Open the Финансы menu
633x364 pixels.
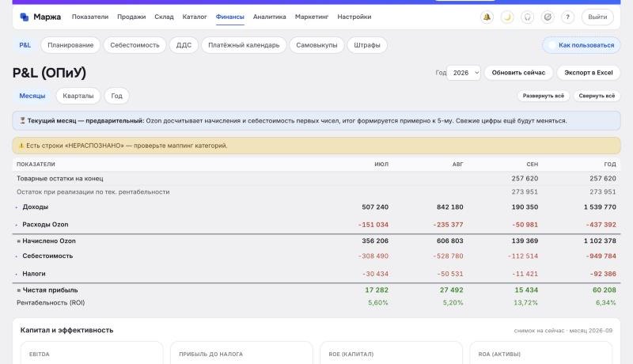(230, 17)
